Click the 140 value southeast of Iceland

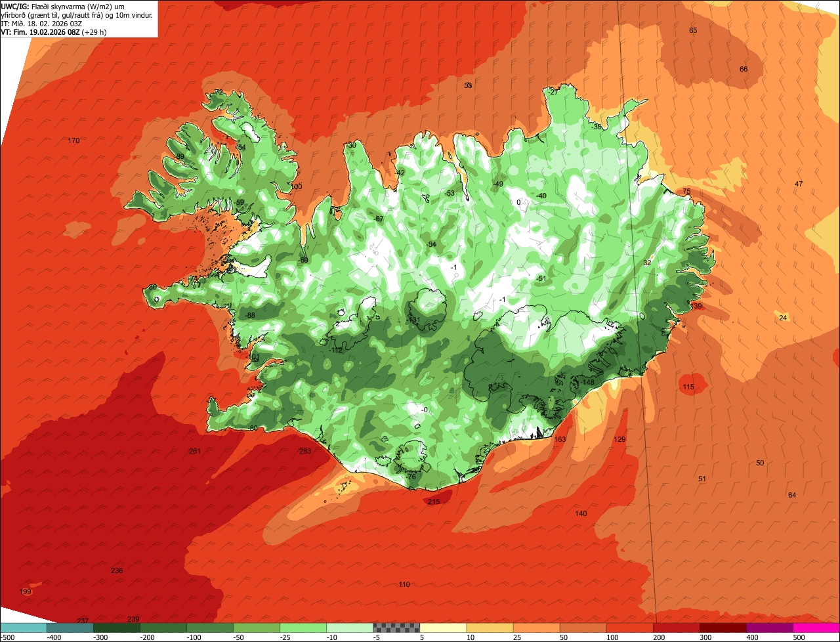point(581,513)
